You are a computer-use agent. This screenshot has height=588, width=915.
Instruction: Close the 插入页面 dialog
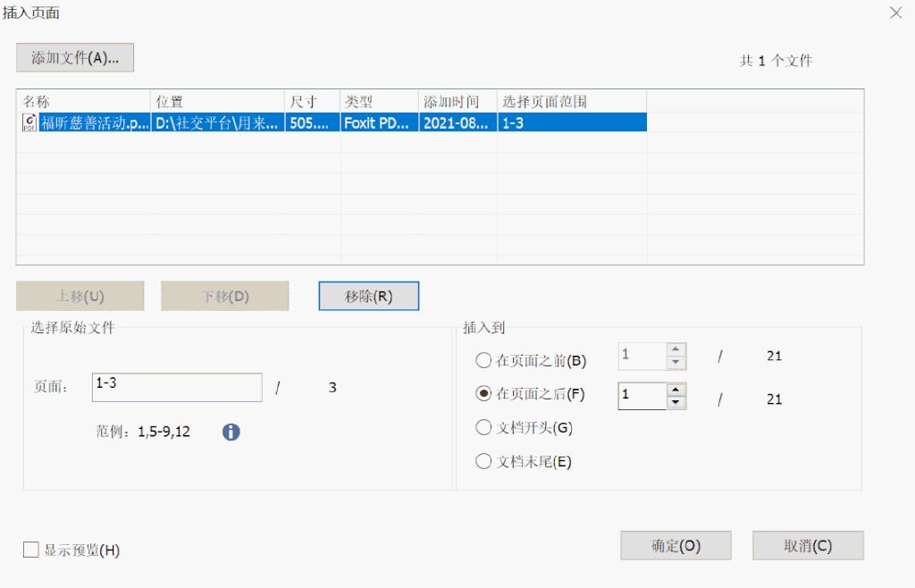[897, 13]
